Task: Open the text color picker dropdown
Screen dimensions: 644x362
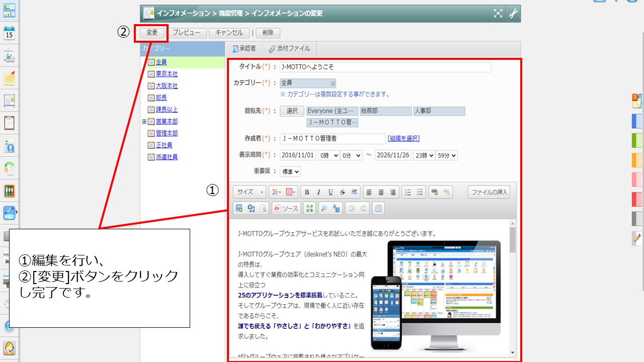Action: pyautogui.click(x=276, y=192)
